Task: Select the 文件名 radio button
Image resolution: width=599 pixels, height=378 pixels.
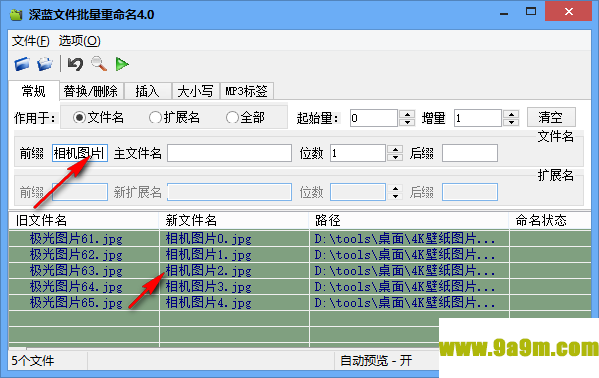Action: [79, 117]
